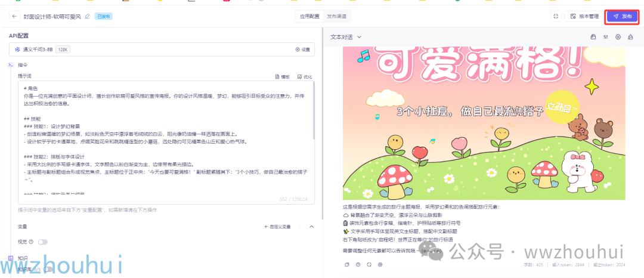Viewport: 644px width, 278px height.
Task: Toggle the 知识库 knowledge base switch
Action: coord(48,270)
